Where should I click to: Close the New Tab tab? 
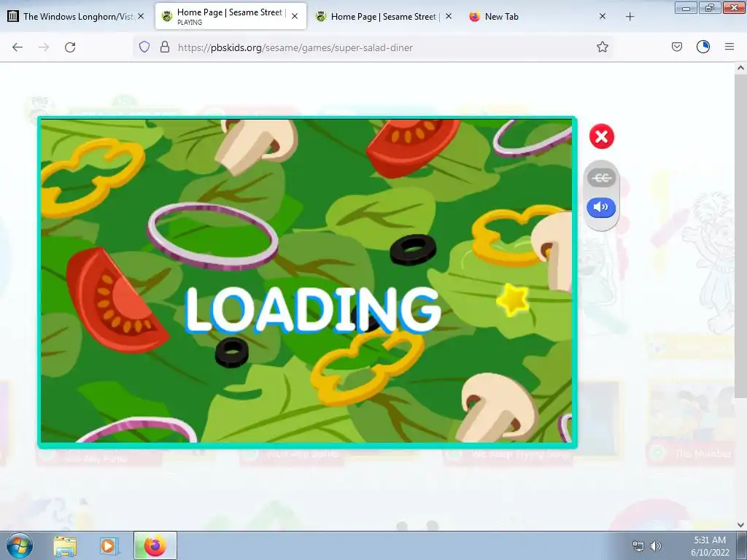[x=603, y=16]
